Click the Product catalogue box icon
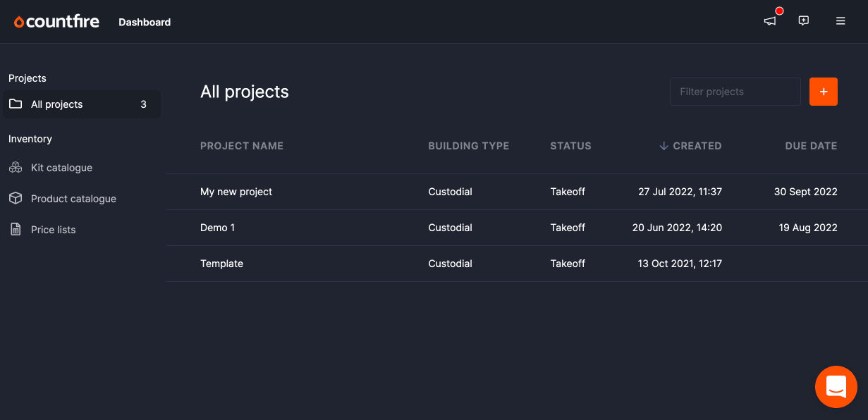 pos(16,199)
